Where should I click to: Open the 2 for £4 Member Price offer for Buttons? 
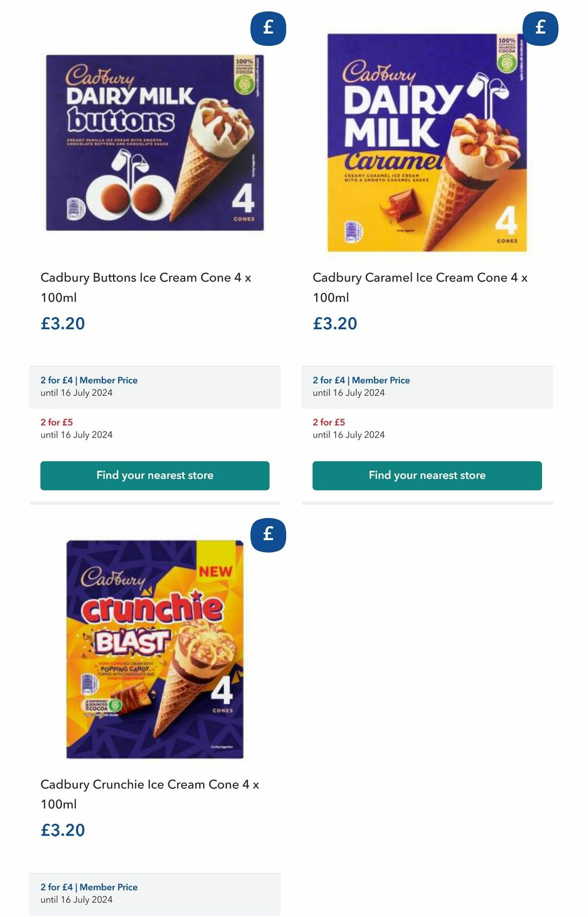click(x=89, y=380)
